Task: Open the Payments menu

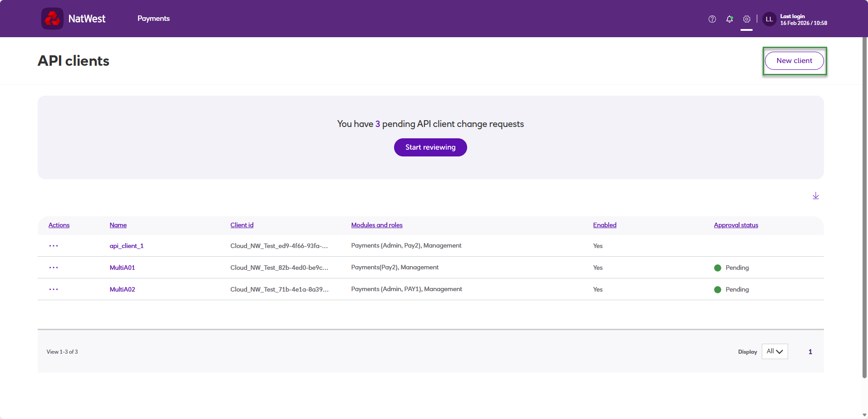Action: (153, 19)
